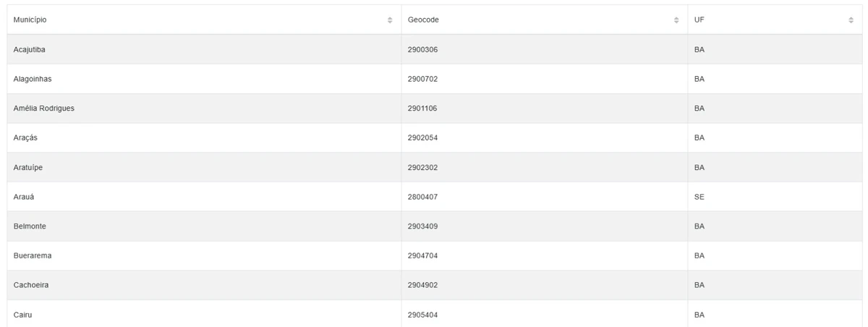Sort table by Geocode sort icon

[676, 20]
